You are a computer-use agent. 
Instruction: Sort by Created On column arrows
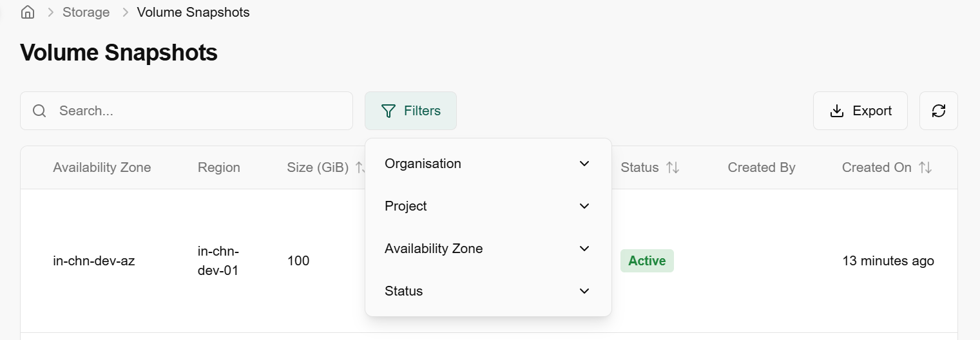pos(925,167)
